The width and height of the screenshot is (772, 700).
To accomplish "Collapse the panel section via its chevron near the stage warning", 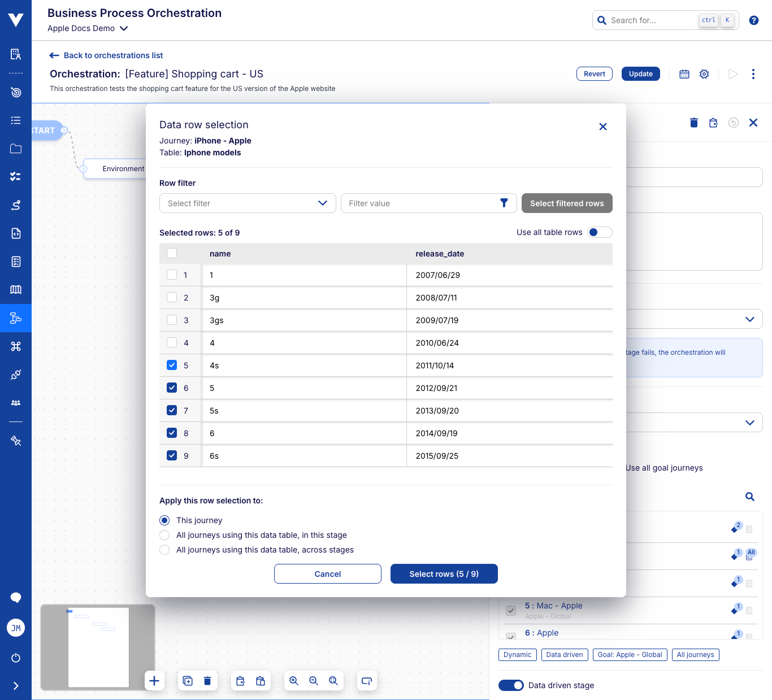I will 750,319.
